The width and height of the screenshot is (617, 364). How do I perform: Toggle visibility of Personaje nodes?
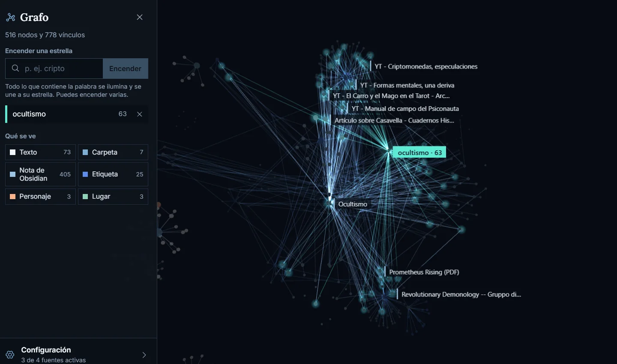[x=40, y=197]
